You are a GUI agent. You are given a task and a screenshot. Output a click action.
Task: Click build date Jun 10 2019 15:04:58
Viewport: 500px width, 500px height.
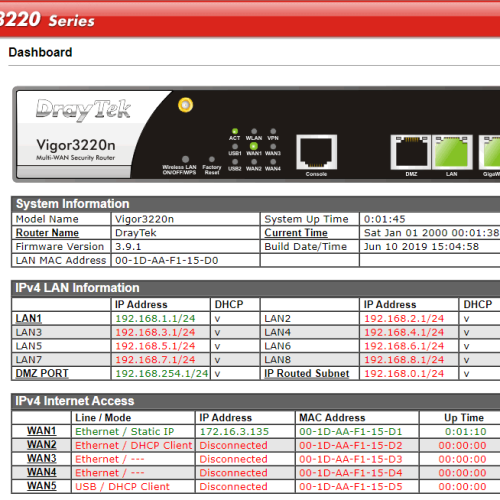click(x=421, y=247)
